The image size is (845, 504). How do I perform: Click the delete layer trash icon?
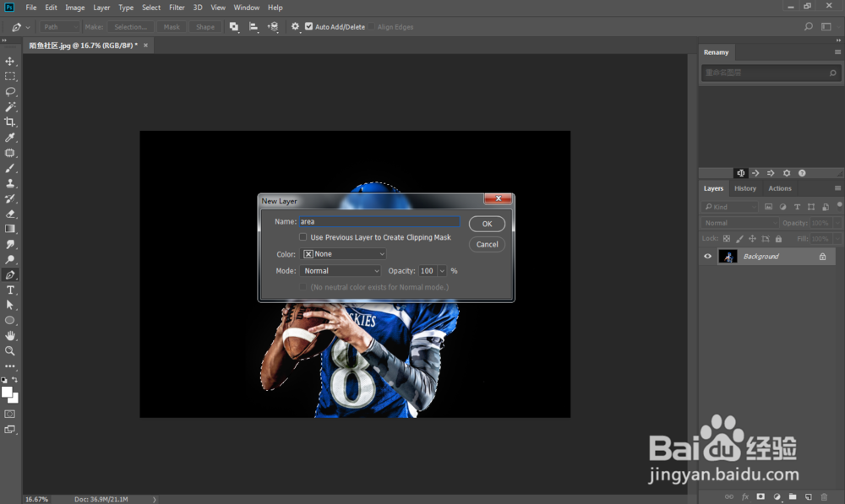(824, 496)
